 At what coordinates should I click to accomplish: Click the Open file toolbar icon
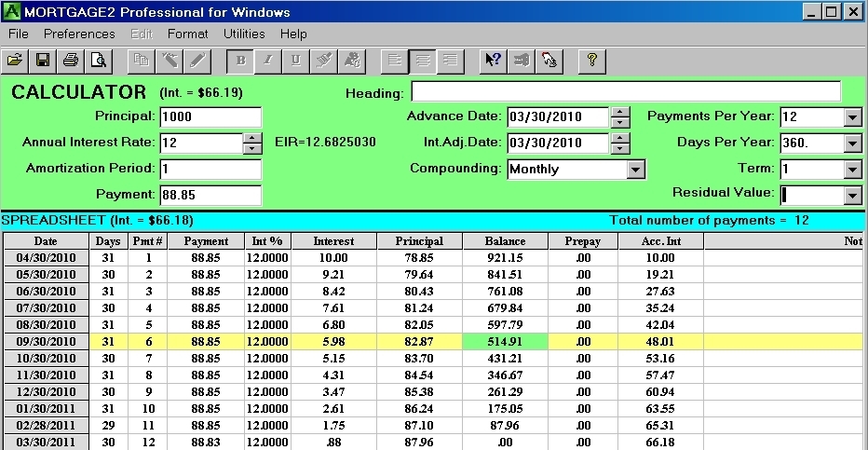point(15,60)
